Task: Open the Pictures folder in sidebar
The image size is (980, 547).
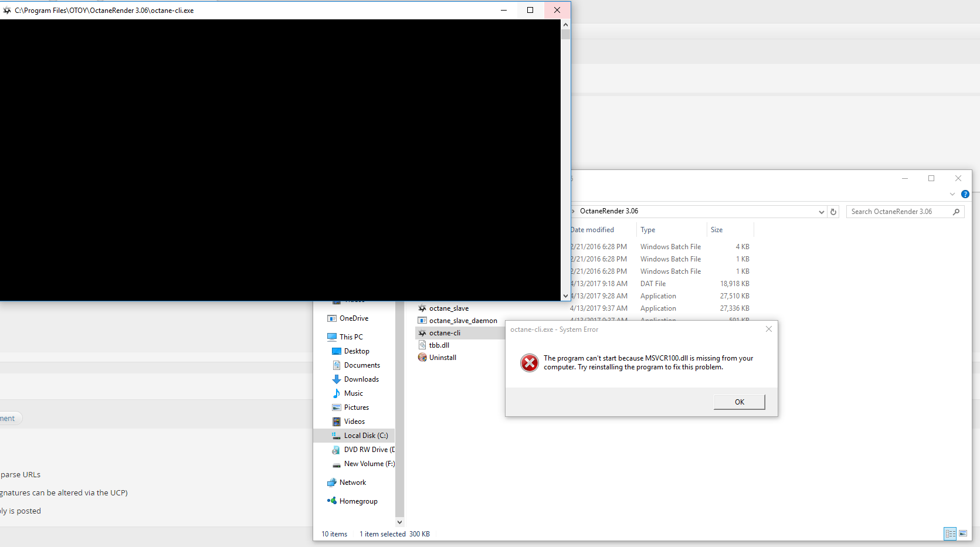Action: pyautogui.click(x=357, y=407)
